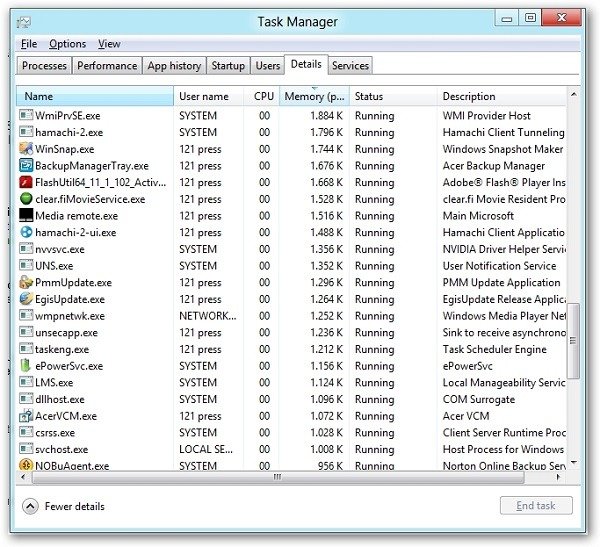Screen dimensions: 600x547
Task: Click the Task Scheduler Engine description
Action: (x=494, y=349)
